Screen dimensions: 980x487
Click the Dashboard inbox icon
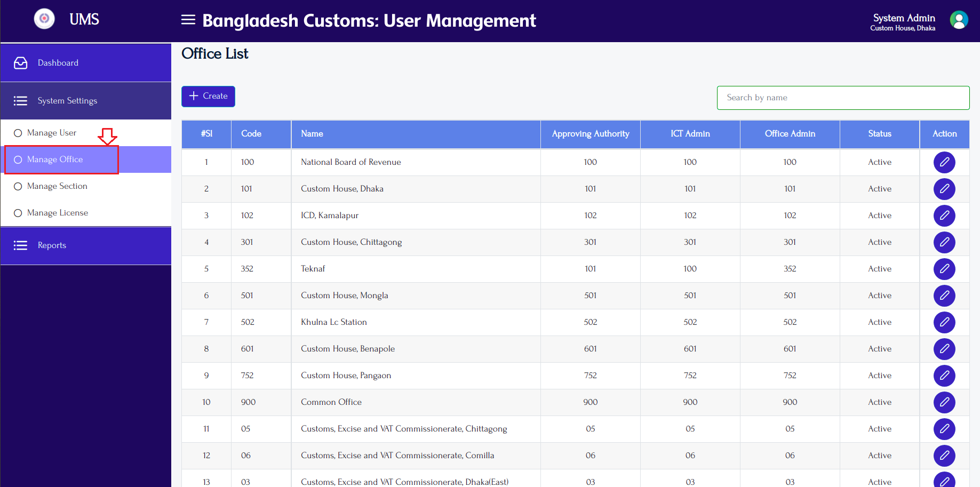point(20,63)
